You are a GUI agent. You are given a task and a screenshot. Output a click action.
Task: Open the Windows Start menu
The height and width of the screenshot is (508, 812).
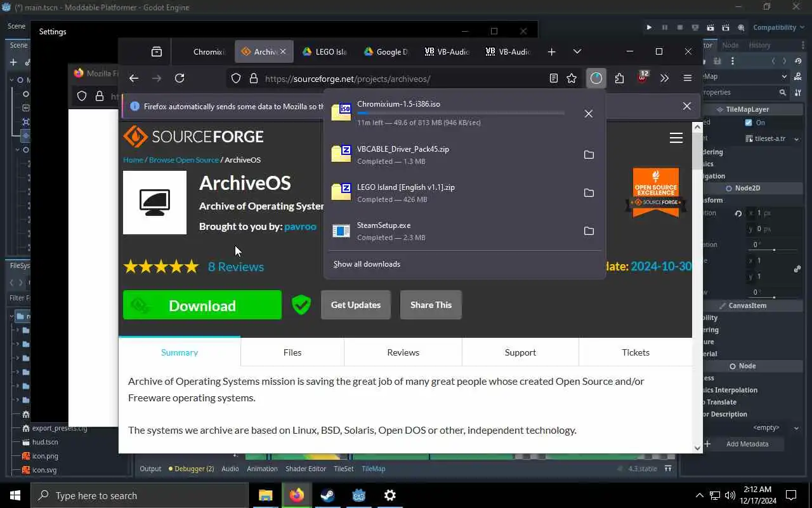15,495
